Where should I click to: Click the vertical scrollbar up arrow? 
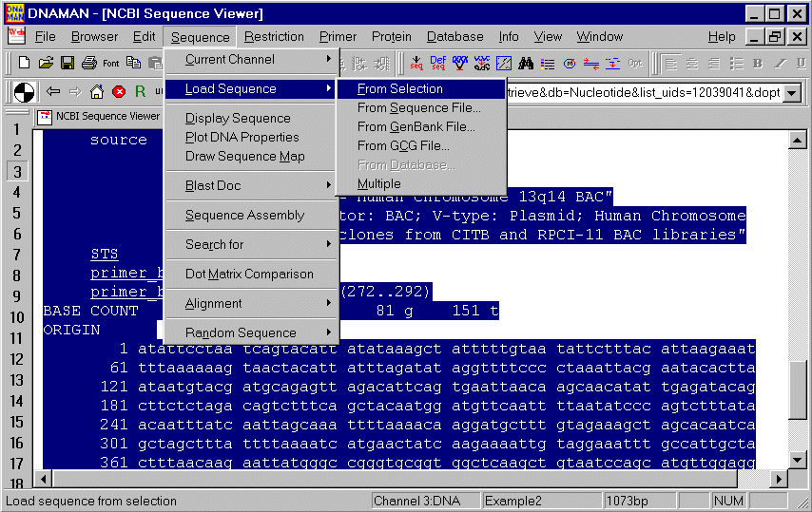pos(798,141)
